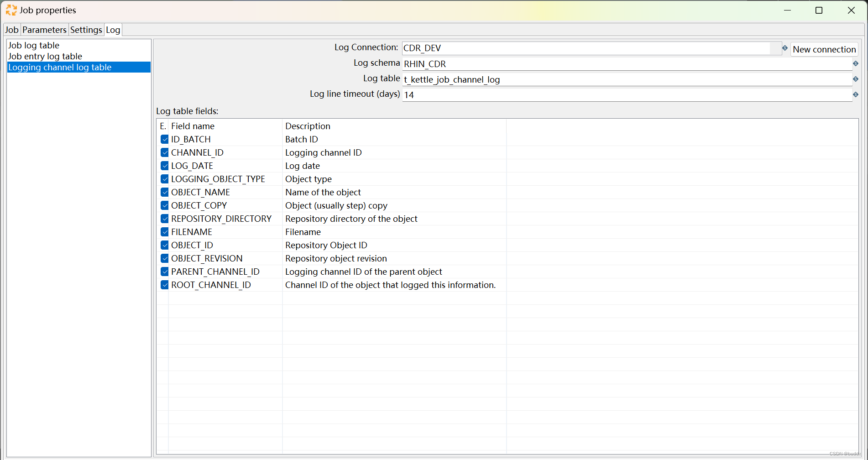Click the 'Filename' description cell
Screen dimensions: 868x460
click(394, 232)
